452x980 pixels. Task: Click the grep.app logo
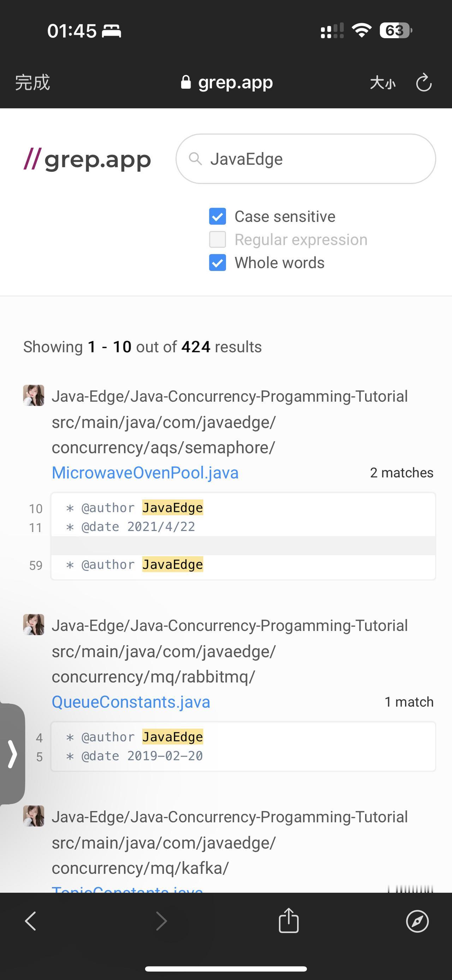88,160
